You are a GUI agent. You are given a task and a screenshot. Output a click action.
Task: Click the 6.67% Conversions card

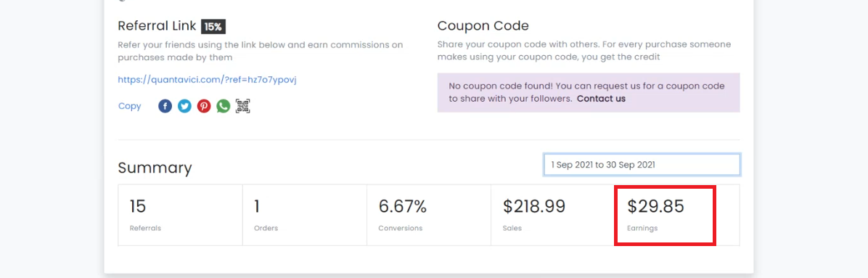click(429, 215)
